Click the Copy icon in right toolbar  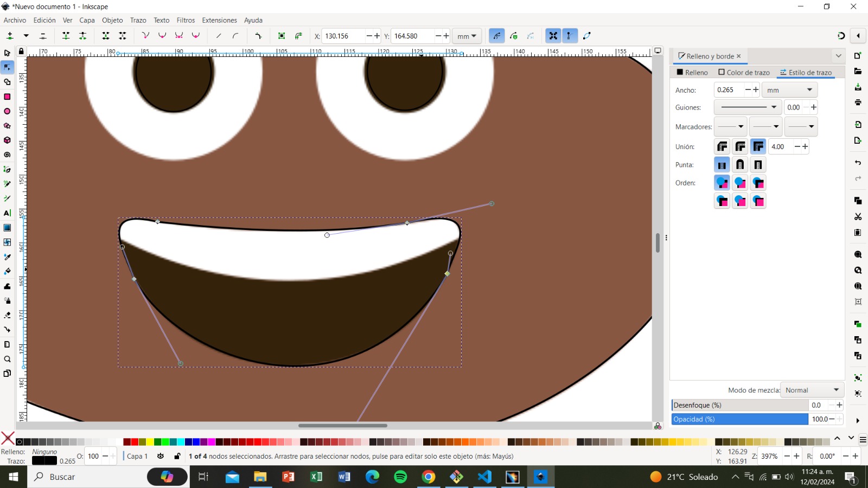(x=858, y=201)
